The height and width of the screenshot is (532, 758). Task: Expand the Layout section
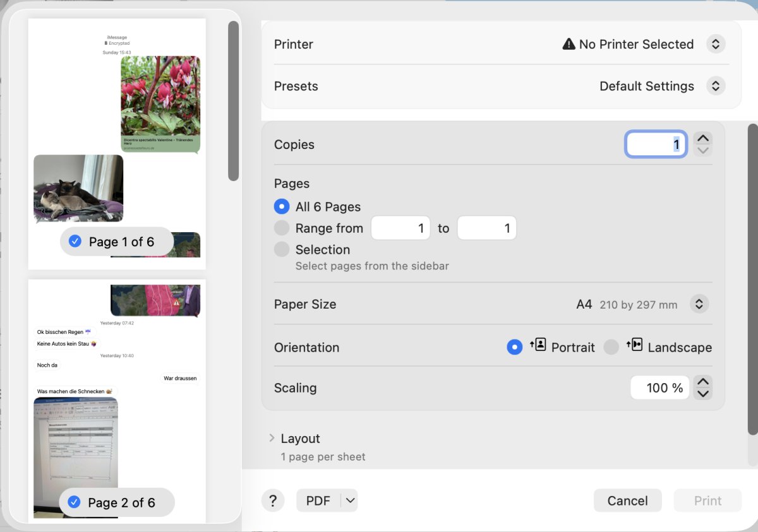(x=272, y=438)
